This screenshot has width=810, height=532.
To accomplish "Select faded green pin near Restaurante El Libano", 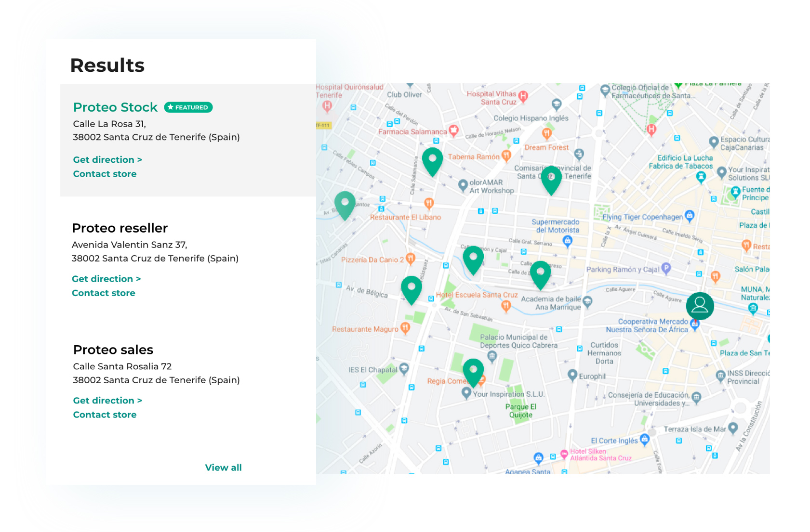I will 345,206.
